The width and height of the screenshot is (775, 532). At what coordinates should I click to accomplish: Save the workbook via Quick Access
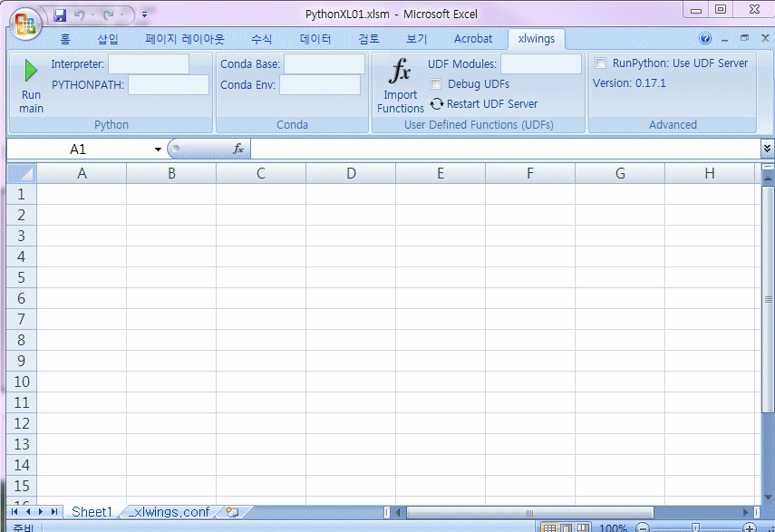[60, 15]
